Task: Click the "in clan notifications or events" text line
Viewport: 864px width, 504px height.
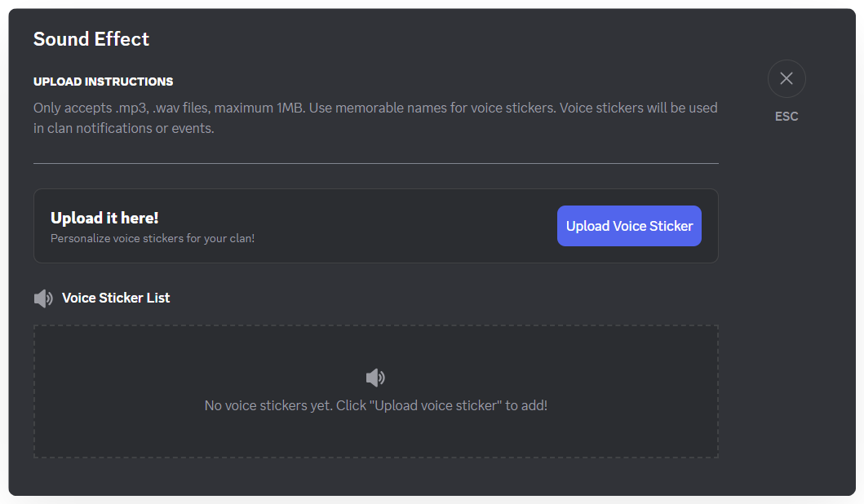Action: (124, 128)
